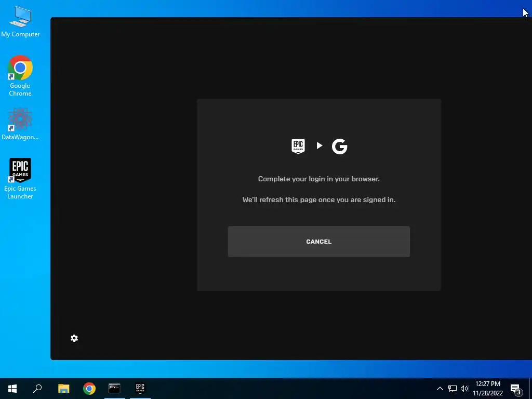Open launcher settings gear icon
This screenshot has height=399, width=532.
(74, 338)
